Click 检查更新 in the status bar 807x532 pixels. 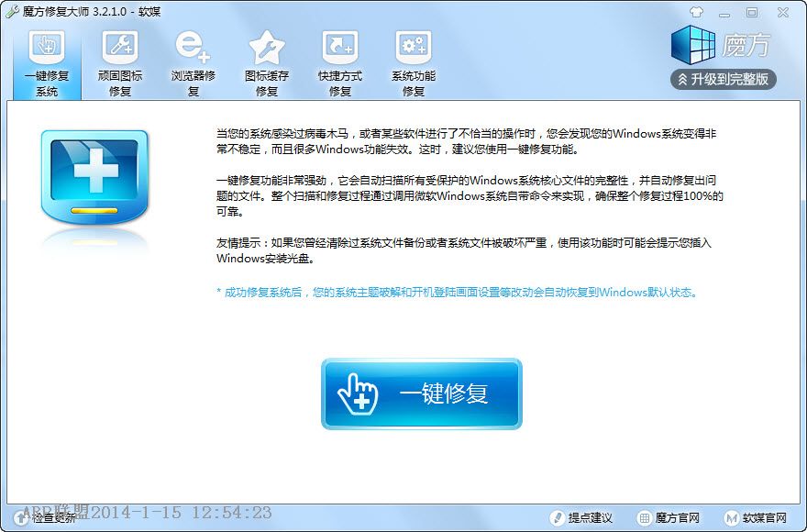pyautogui.click(x=45, y=517)
